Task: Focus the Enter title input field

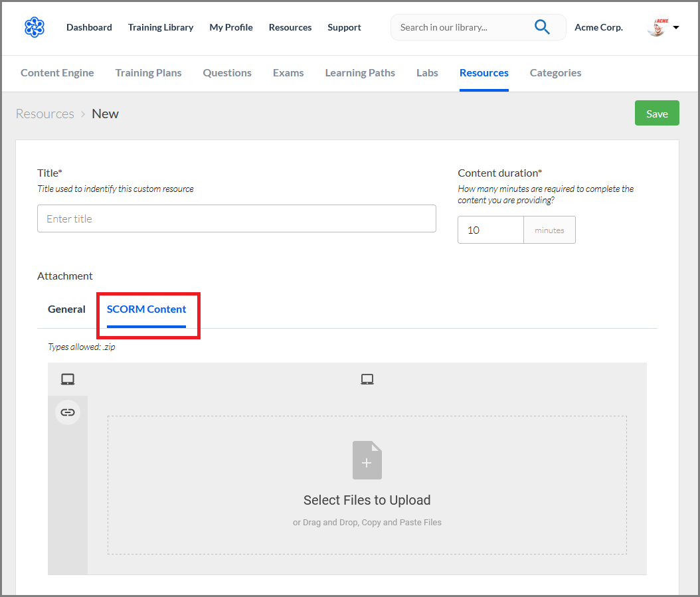Action: click(x=236, y=218)
